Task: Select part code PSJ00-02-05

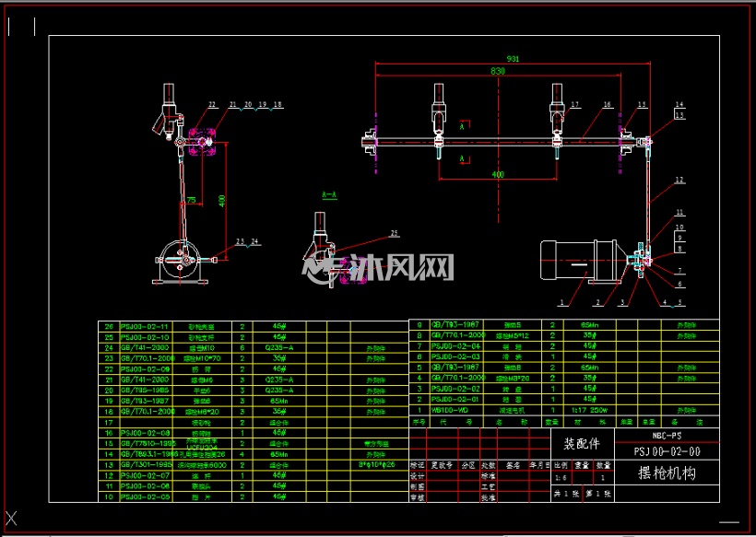Action: coord(145,496)
